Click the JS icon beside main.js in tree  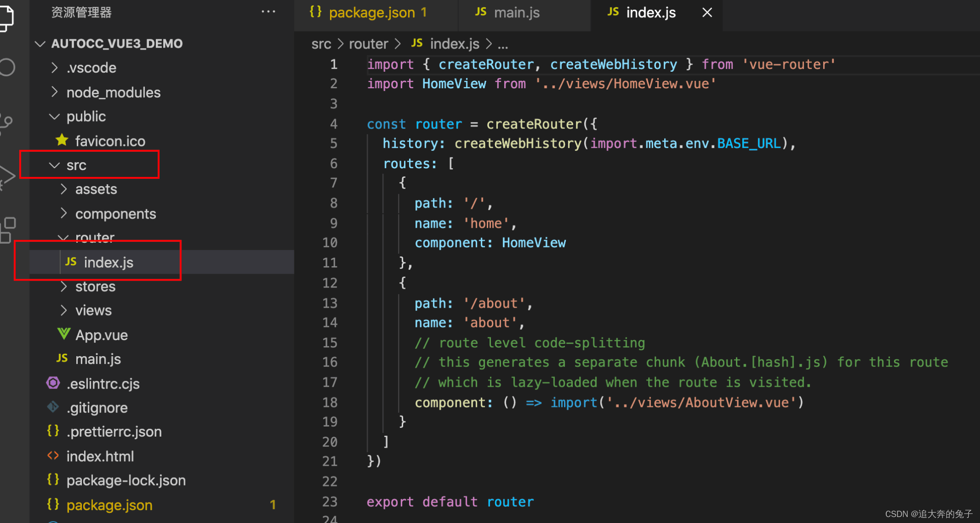click(62, 358)
